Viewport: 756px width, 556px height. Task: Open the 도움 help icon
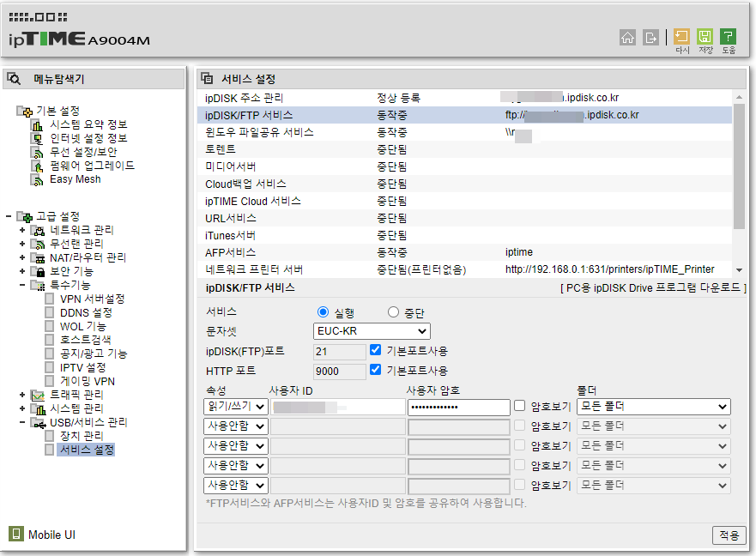(x=728, y=36)
